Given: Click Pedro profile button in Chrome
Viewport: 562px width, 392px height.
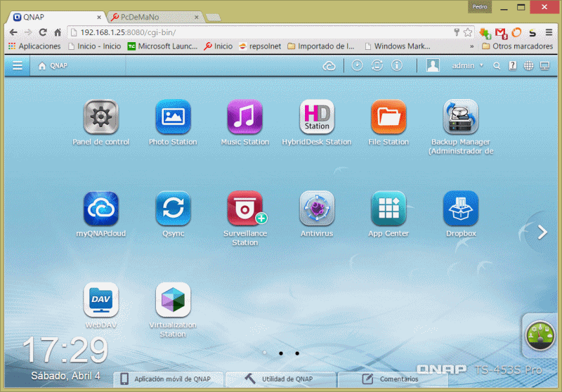Looking at the screenshot, I should click(480, 7).
